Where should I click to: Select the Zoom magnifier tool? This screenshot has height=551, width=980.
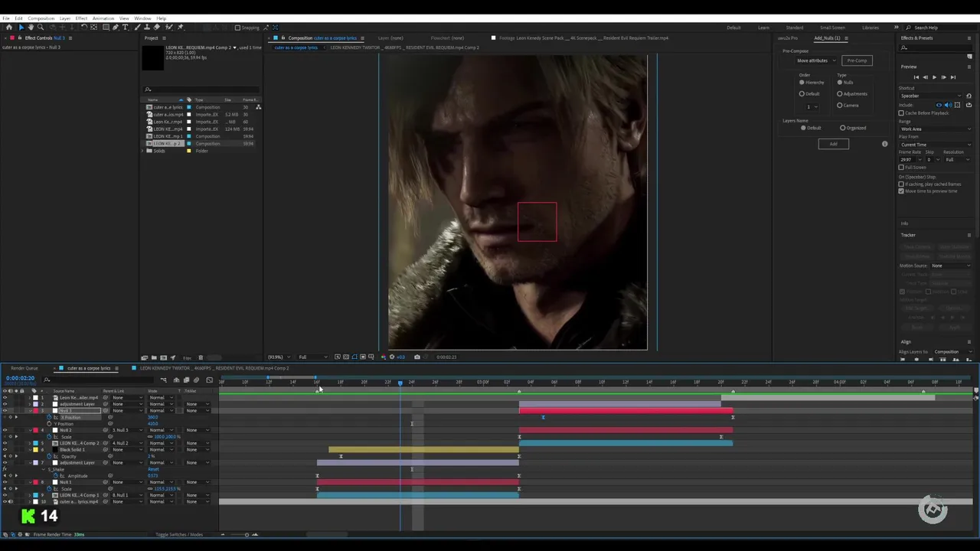(x=41, y=28)
